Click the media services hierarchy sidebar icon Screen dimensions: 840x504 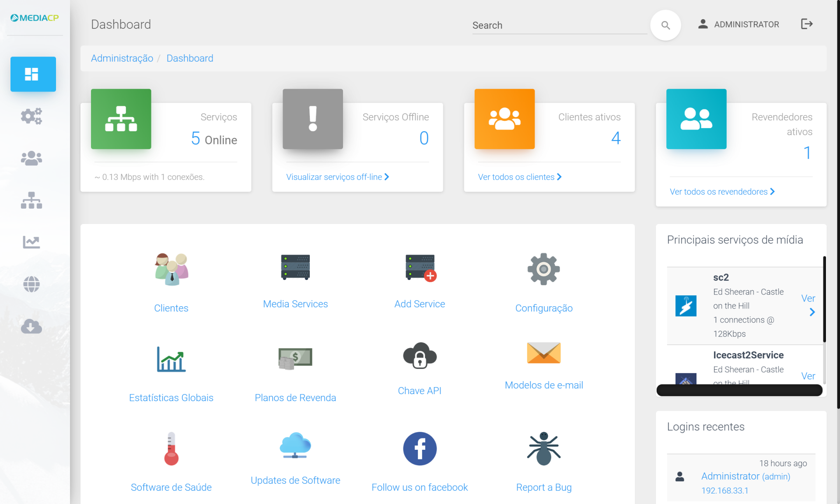[31, 200]
